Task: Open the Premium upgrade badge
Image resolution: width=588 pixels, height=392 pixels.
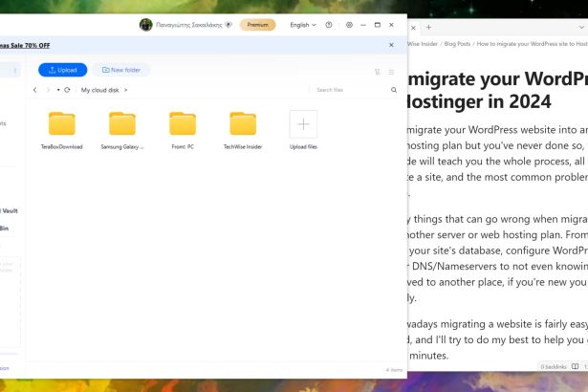Action: point(257,25)
